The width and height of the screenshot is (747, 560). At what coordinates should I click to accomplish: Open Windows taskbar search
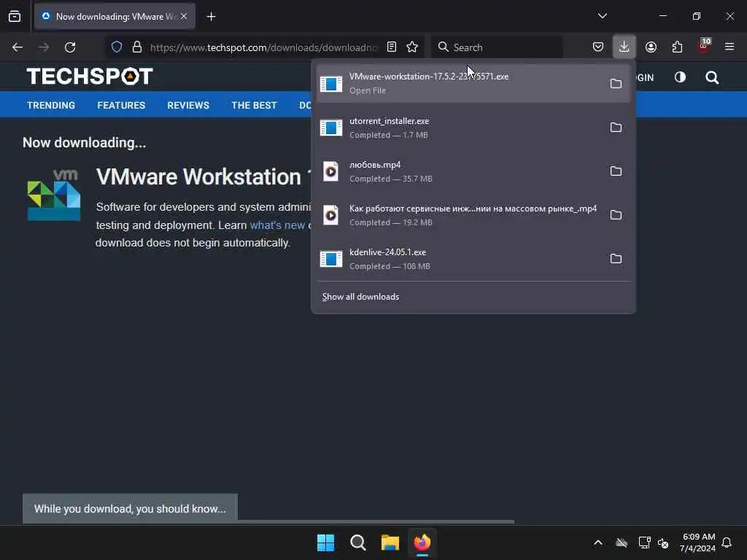(357, 542)
